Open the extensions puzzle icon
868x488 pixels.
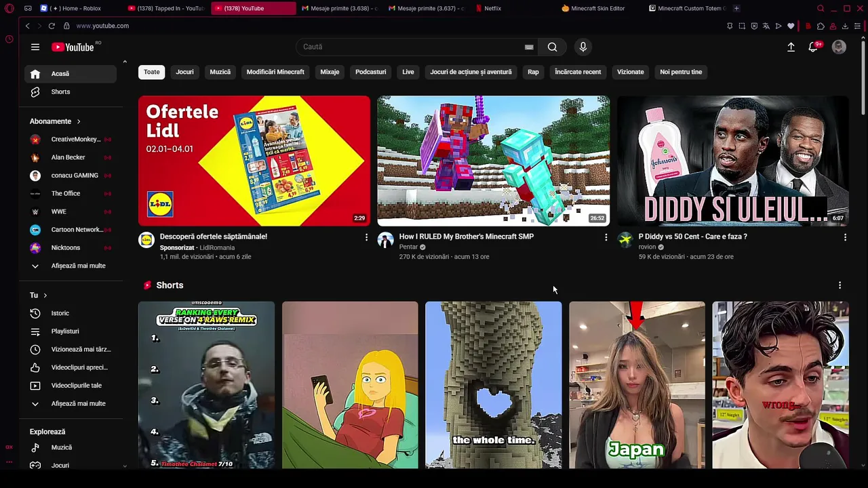point(821,26)
